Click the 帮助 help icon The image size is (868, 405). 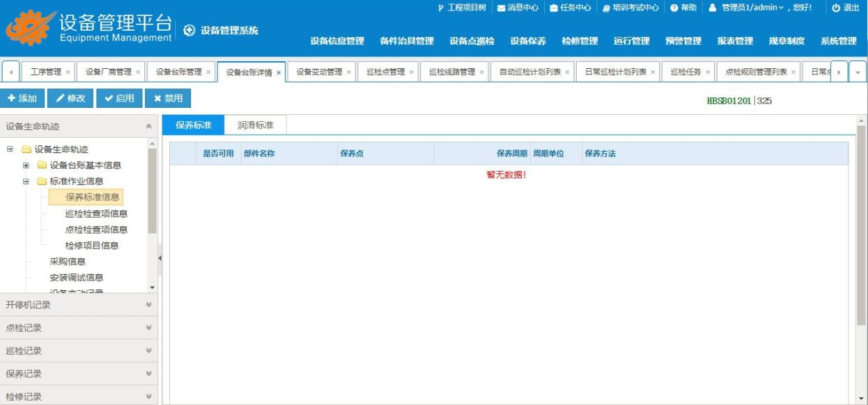tap(675, 7)
